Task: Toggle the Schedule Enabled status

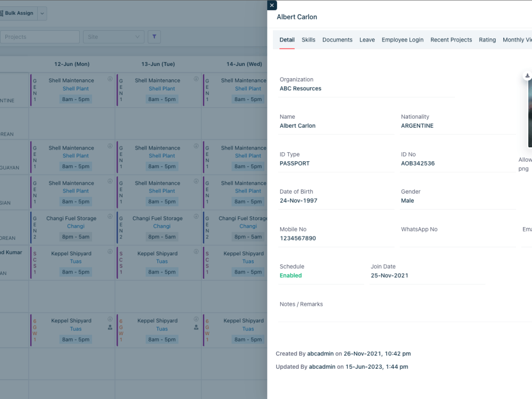Action: click(290, 276)
